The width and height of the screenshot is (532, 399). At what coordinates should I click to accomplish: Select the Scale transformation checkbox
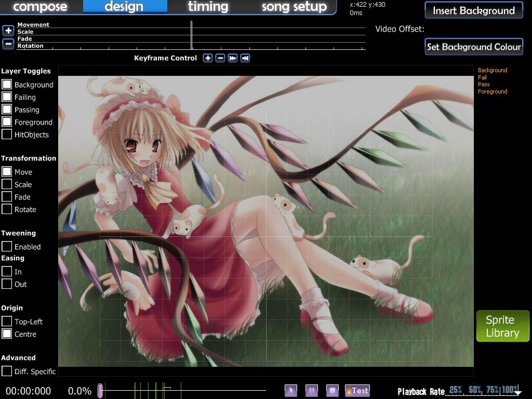[7, 184]
